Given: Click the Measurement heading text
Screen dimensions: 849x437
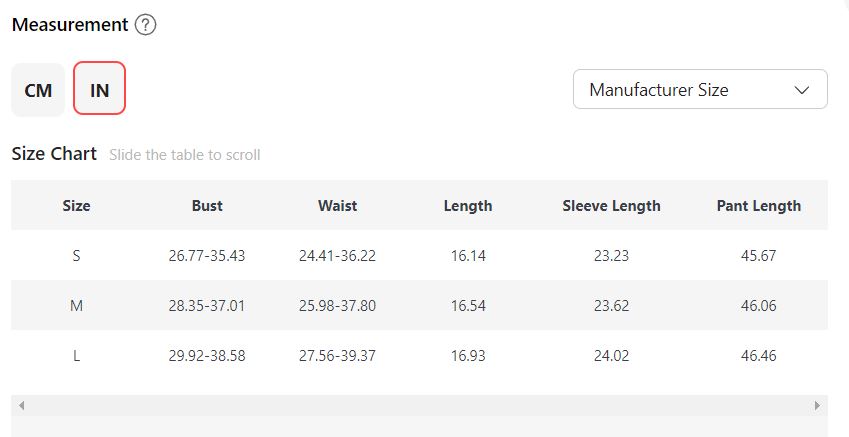Looking at the screenshot, I should pyautogui.click(x=70, y=25).
